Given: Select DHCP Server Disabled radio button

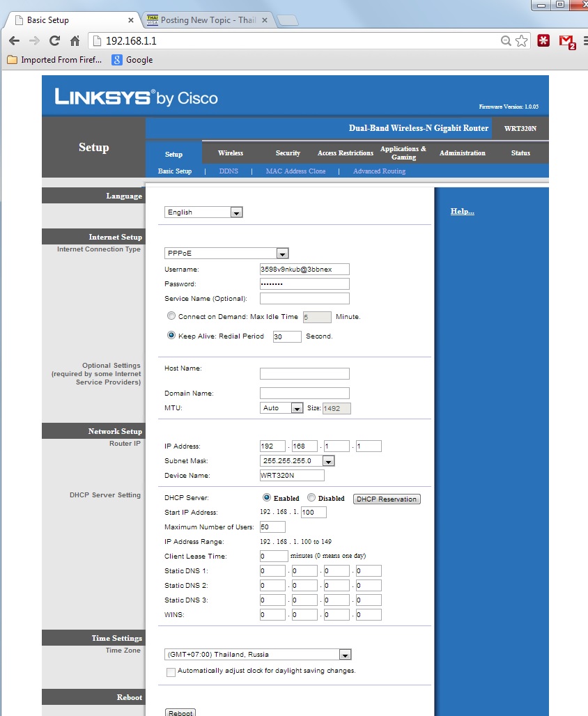Looking at the screenshot, I should (311, 497).
